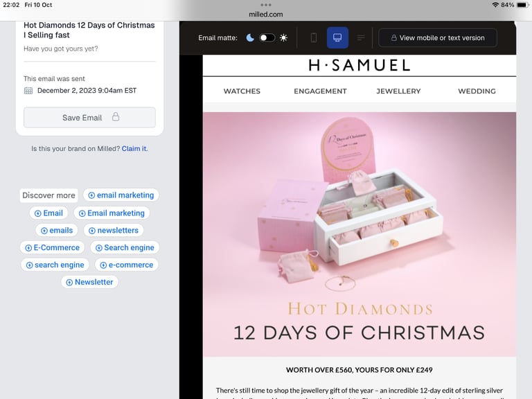
Task: Select the desktop monitor preview icon
Action: click(337, 37)
